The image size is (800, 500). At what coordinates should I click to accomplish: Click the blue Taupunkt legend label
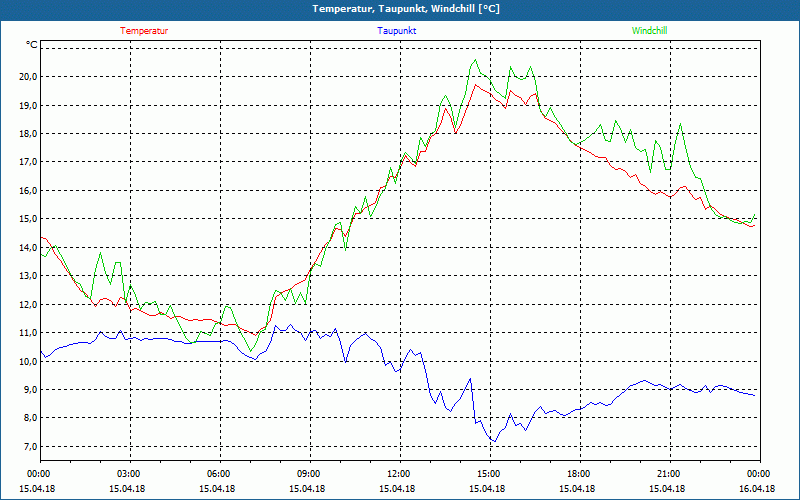(397, 31)
